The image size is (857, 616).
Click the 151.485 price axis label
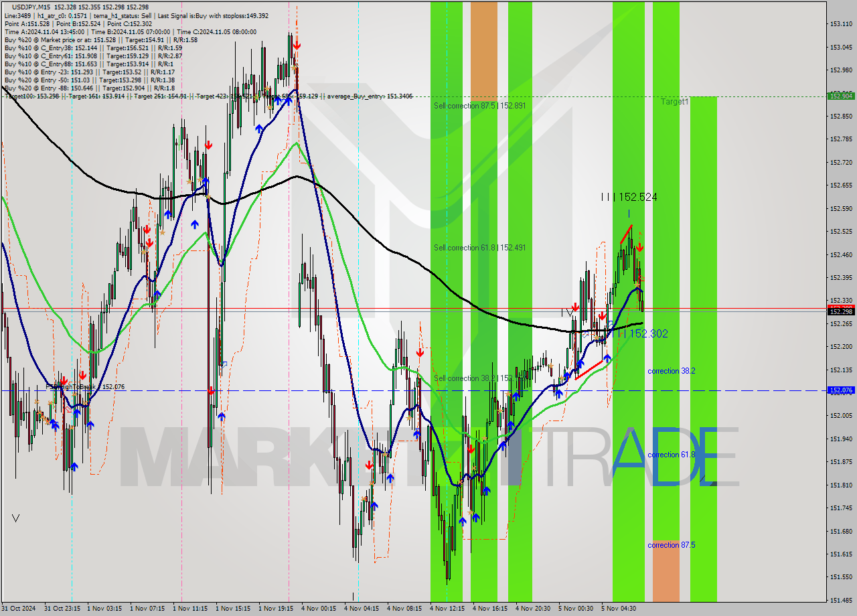[841, 601]
